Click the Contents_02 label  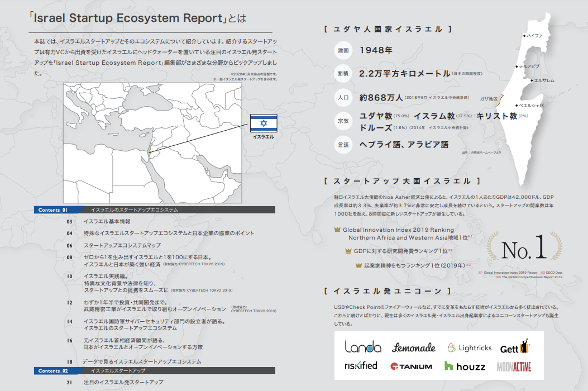tap(53, 371)
